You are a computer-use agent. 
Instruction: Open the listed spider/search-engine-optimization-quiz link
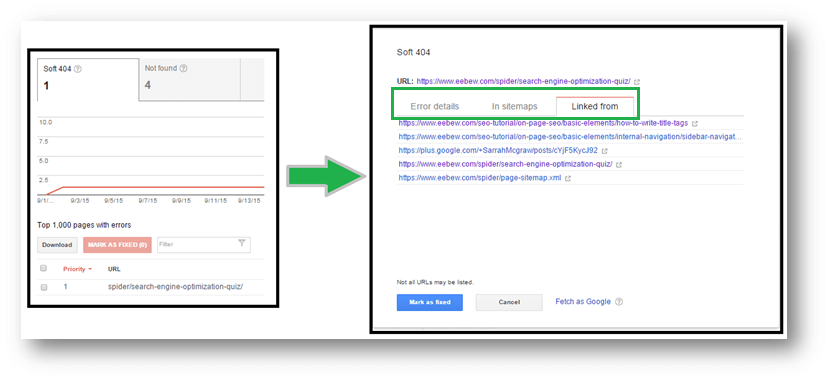pos(505,164)
